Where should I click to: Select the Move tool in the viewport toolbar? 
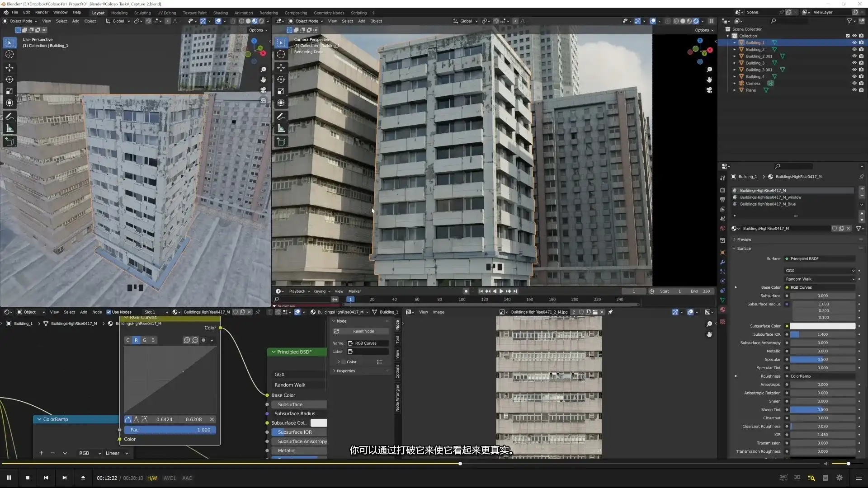(x=9, y=68)
